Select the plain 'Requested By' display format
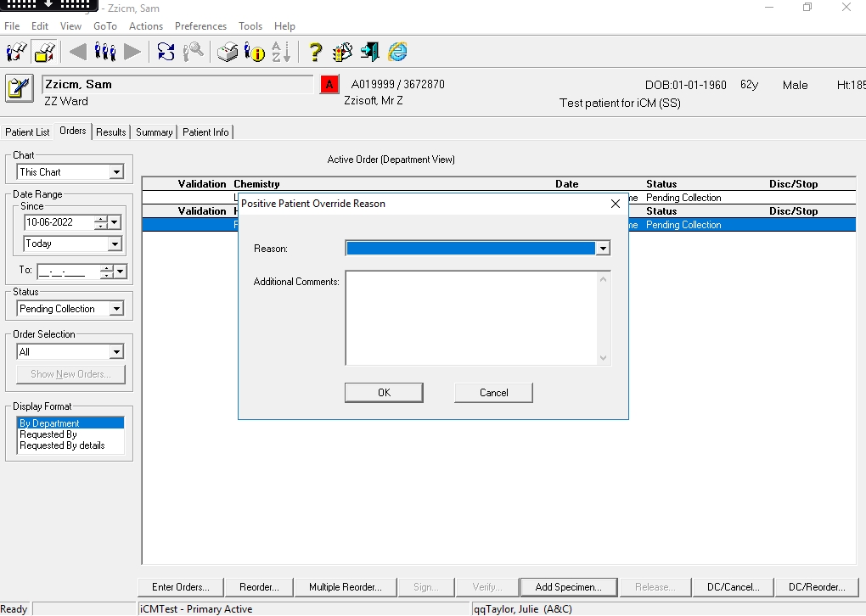 pos(70,434)
